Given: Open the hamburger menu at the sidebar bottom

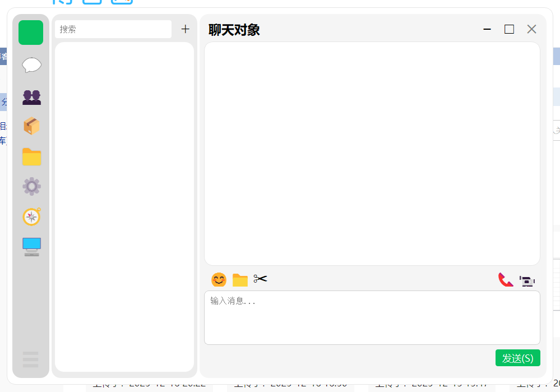Looking at the screenshot, I should pyautogui.click(x=31, y=359).
